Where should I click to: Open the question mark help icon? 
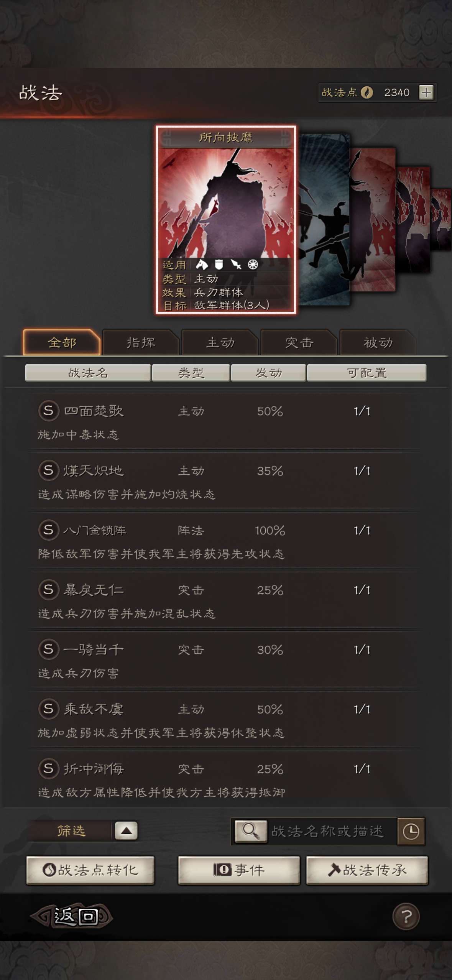click(x=406, y=916)
